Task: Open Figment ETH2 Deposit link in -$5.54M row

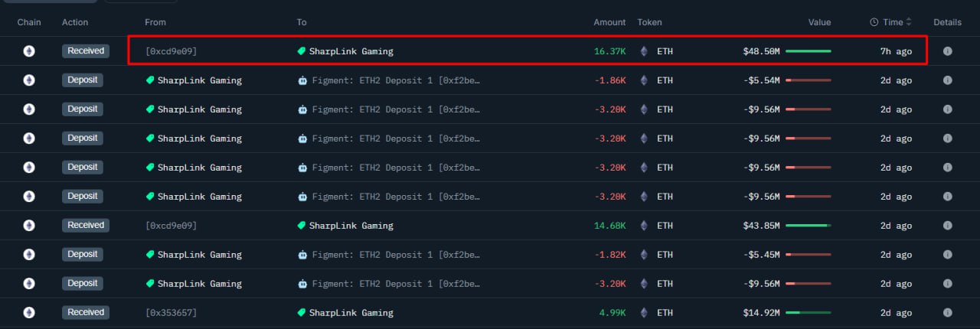Action: coord(396,80)
